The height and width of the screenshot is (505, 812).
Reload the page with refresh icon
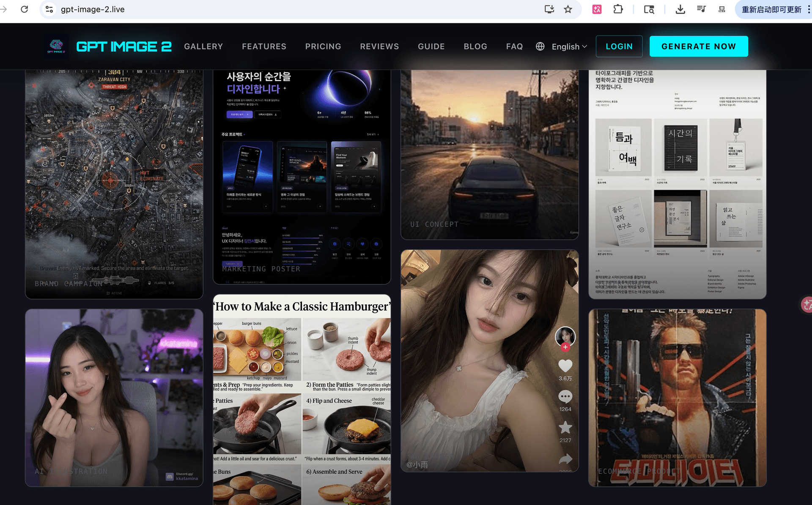point(25,9)
